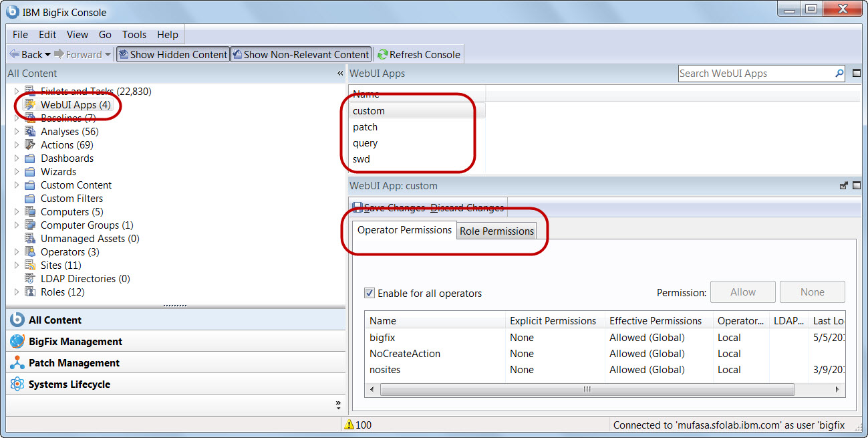The image size is (868, 438).
Task: Click Discard Changes in the toolbar
Action: [x=467, y=208]
